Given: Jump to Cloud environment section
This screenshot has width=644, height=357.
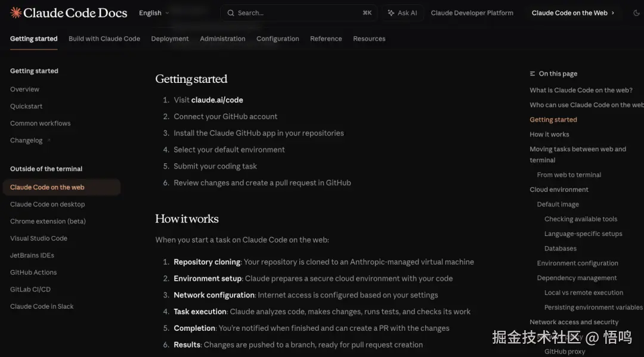Looking at the screenshot, I should 559,190.
